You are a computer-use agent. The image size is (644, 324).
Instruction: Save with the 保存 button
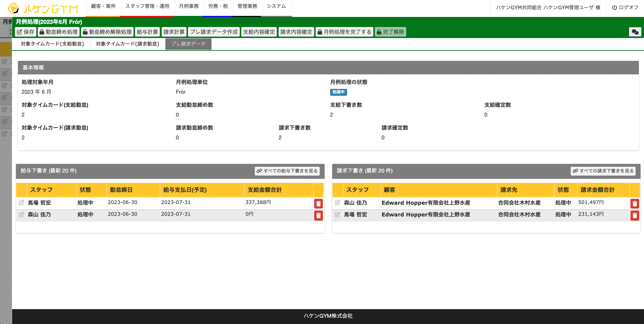[x=26, y=32]
